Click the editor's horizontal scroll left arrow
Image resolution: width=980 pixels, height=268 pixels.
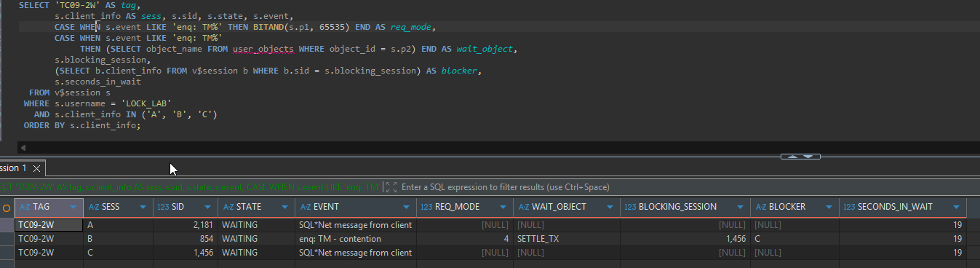(x=23, y=147)
